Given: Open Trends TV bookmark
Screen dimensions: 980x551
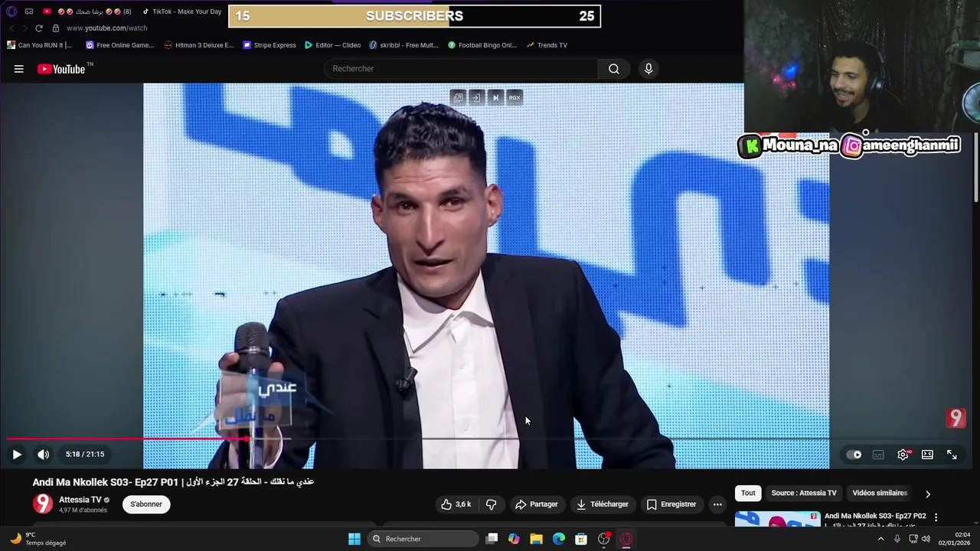Looking at the screenshot, I should coord(547,45).
